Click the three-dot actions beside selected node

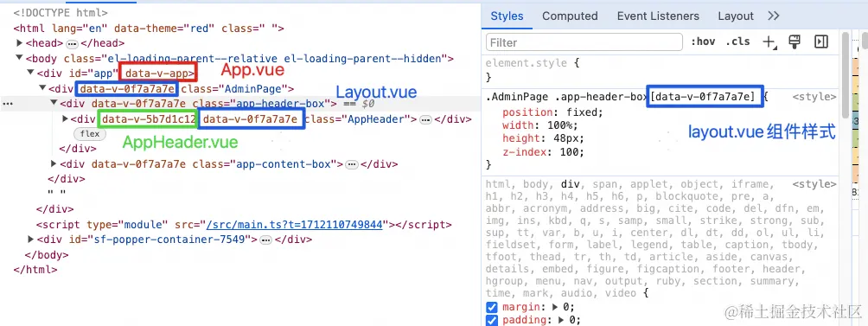(x=8, y=104)
